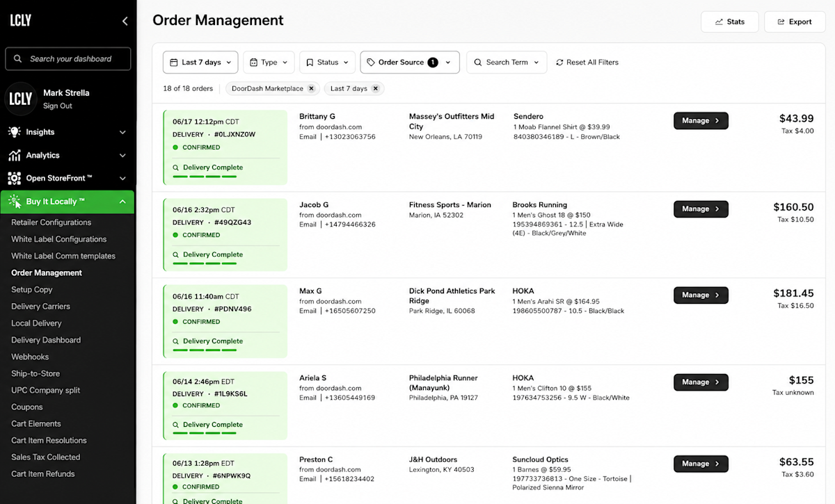Click Reset All Filters

pos(587,63)
